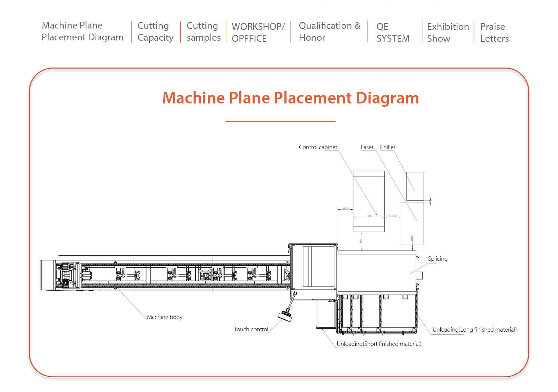
Task: Open the Machine Plane Placement Diagram tab
Action: 82,31
